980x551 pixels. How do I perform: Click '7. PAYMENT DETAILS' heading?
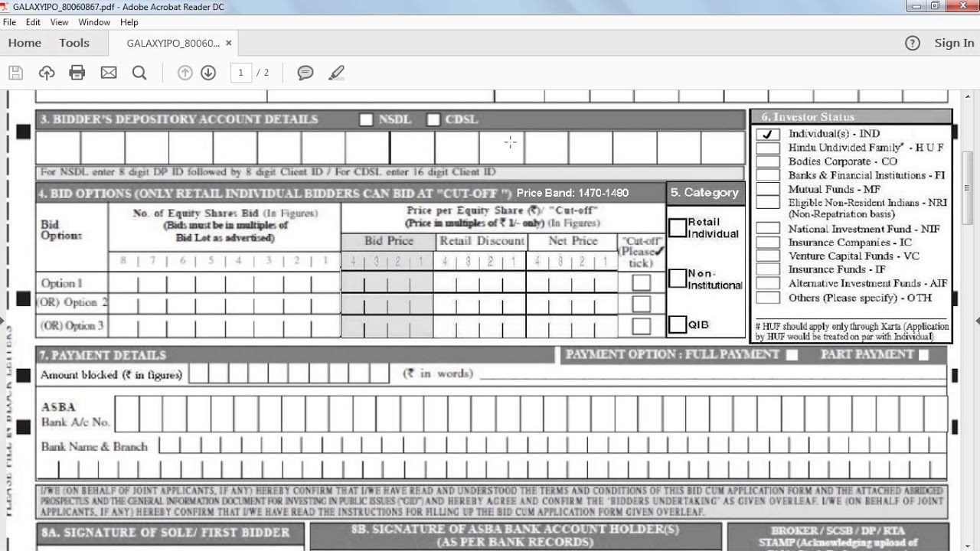coord(103,355)
